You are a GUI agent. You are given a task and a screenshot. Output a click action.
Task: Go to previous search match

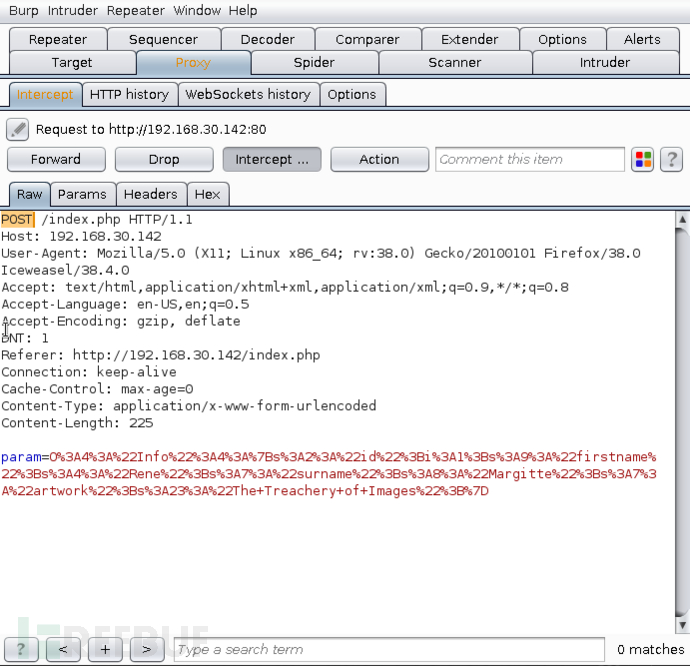pos(63,649)
